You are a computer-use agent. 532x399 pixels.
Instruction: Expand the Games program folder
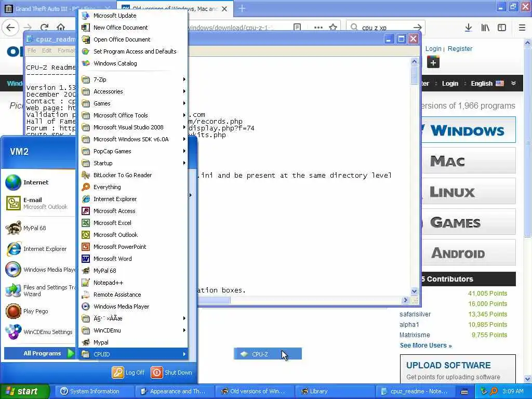[133, 103]
